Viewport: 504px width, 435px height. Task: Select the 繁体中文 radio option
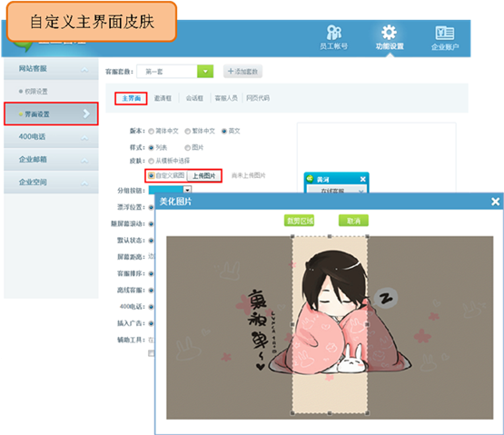pyautogui.click(x=188, y=131)
